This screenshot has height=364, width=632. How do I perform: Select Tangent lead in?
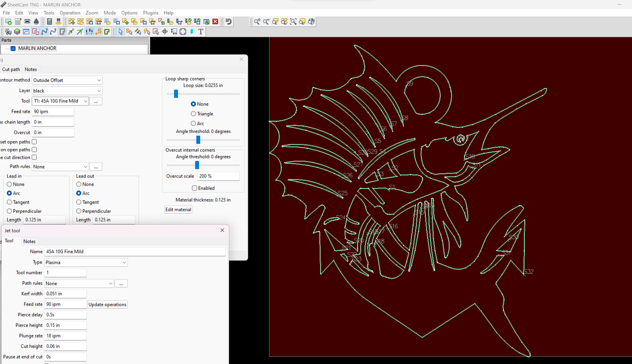point(9,202)
